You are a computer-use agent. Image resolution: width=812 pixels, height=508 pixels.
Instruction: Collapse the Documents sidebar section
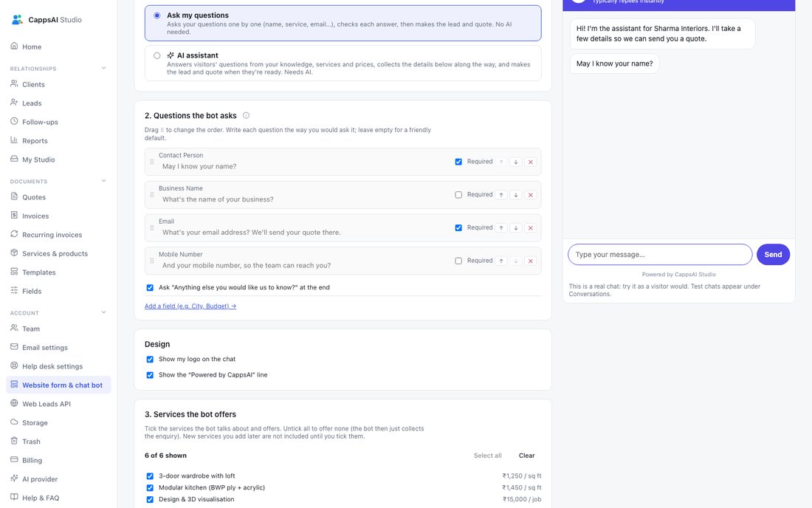pyautogui.click(x=103, y=181)
